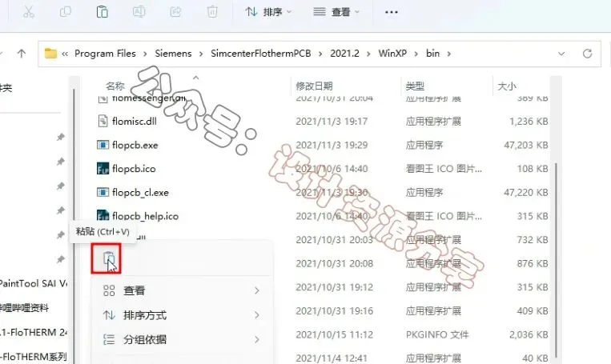
Task: Click the PKGINFO 文件 type cell
Action: pyautogui.click(x=437, y=334)
